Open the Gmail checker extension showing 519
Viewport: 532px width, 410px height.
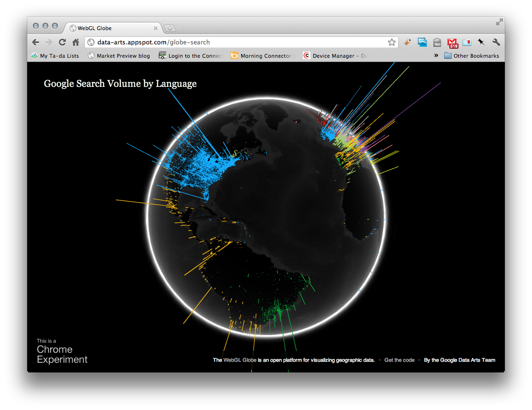[x=452, y=42]
